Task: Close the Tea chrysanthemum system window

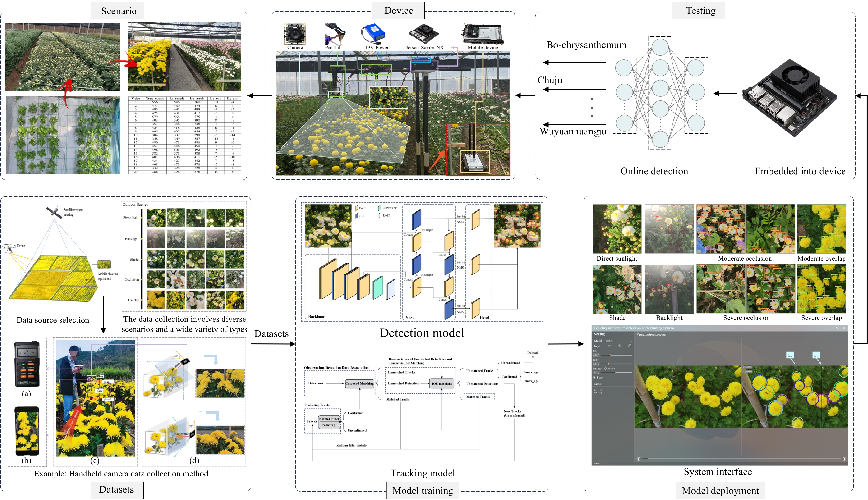Action: coord(844,328)
